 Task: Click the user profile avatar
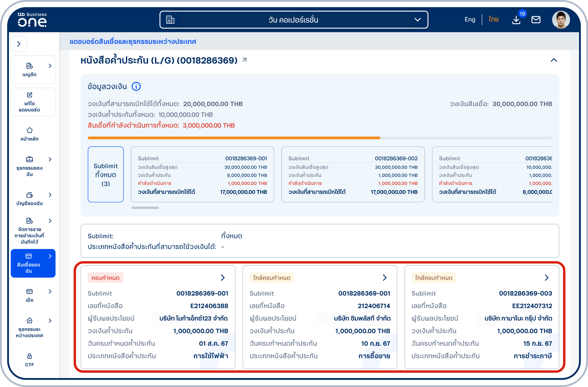tap(561, 20)
